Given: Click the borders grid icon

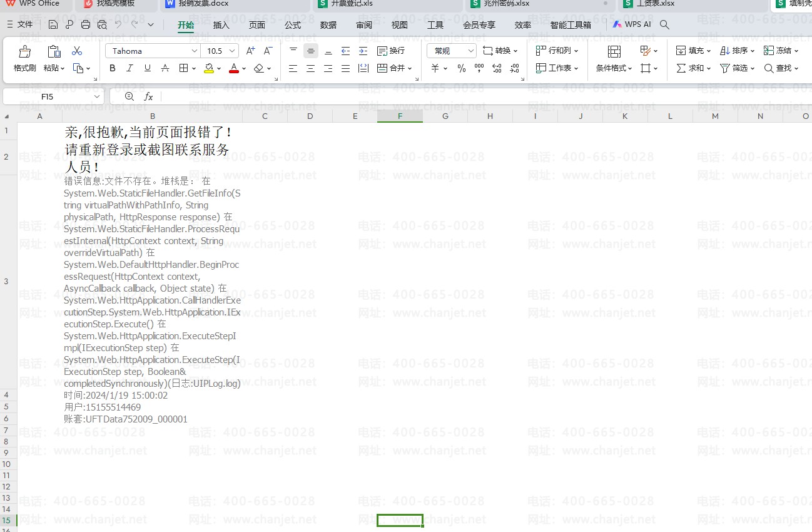Looking at the screenshot, I should click(x=183, y=68).
